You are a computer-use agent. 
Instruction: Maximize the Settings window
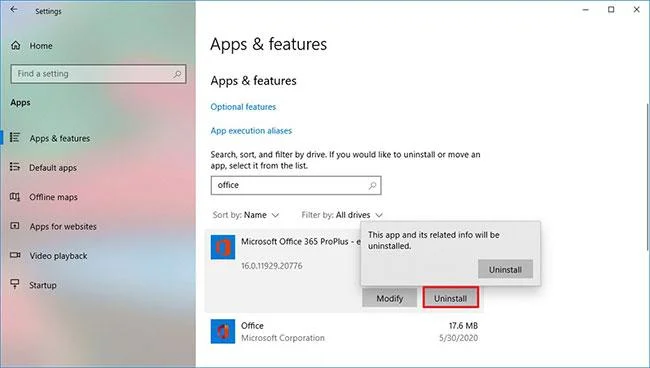611,10
